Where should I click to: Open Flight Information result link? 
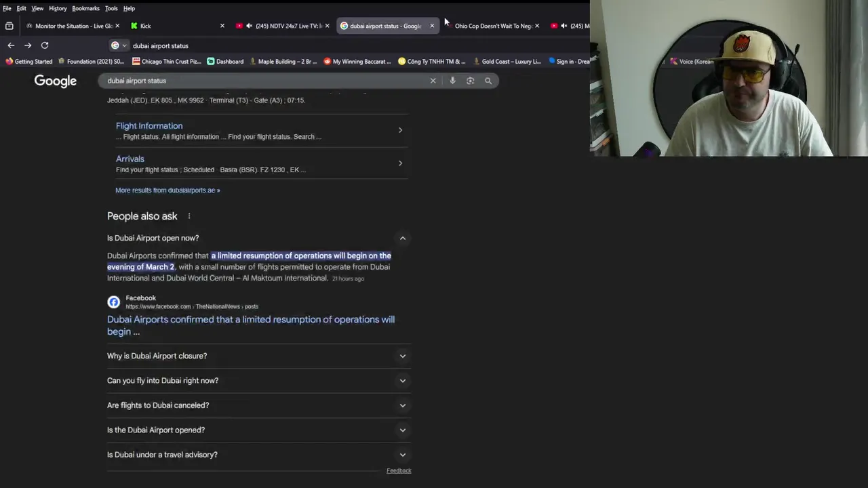pyautogui.click(x=149, y=125)
